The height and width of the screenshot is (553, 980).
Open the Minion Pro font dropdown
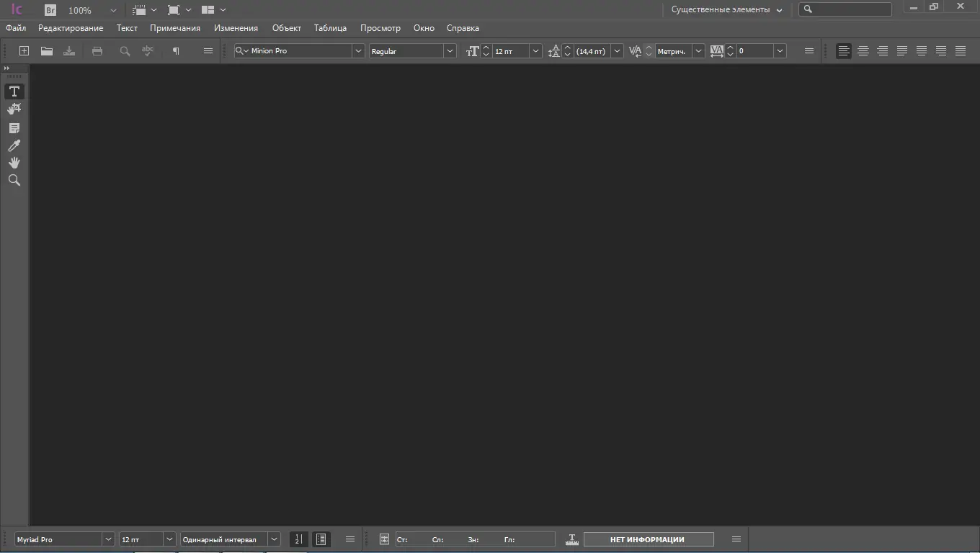358,50
